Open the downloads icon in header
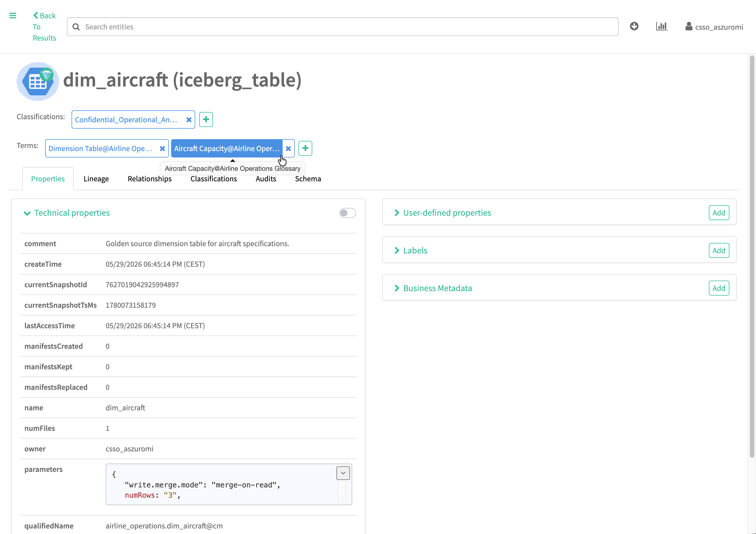This screenshot has height=534, width=756. (x=634, y=26)
